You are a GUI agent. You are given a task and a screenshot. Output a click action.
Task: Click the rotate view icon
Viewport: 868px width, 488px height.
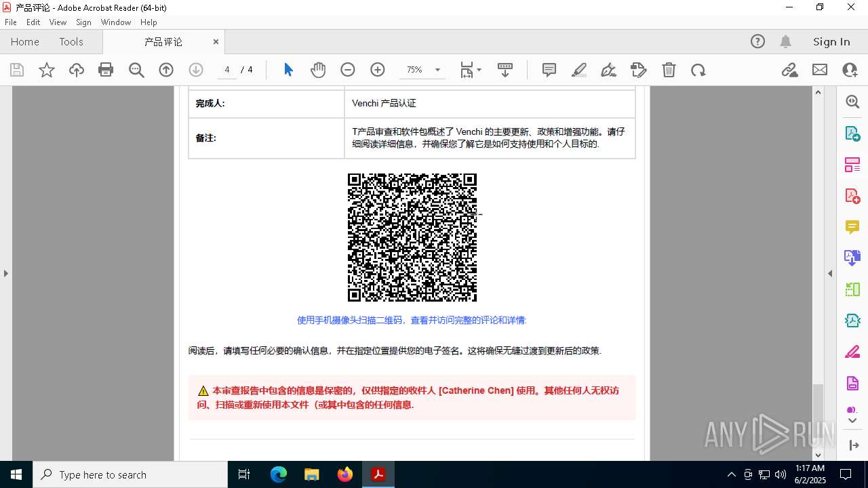pos(698,70)
